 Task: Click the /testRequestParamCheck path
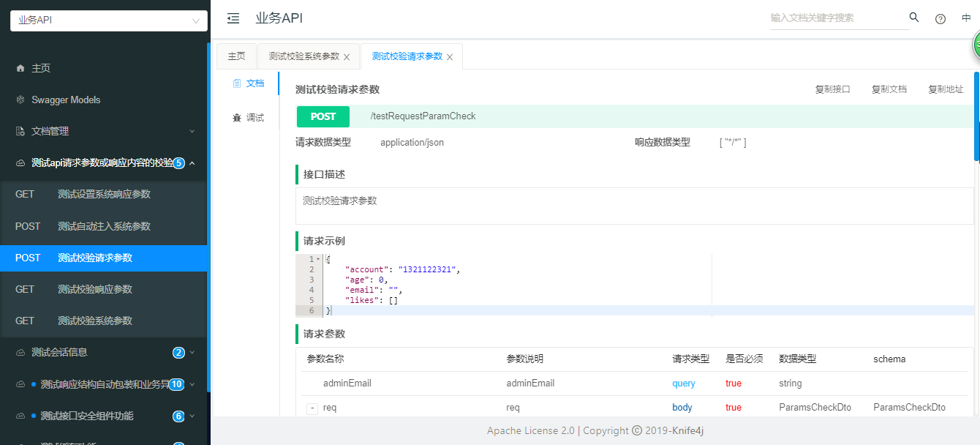tap(423, 116)
